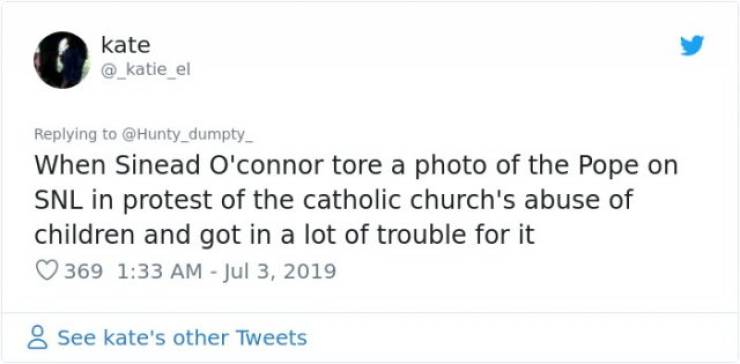Open the 1:33 AM timestamp

tap(156, 271)
